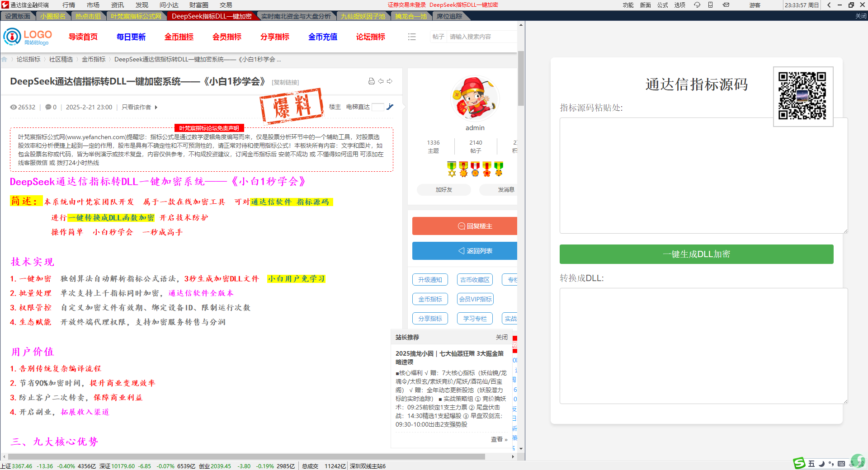Screen dimensions: 868x470
Task: Click the 加好友 button
Action: [x=443, y=190]
